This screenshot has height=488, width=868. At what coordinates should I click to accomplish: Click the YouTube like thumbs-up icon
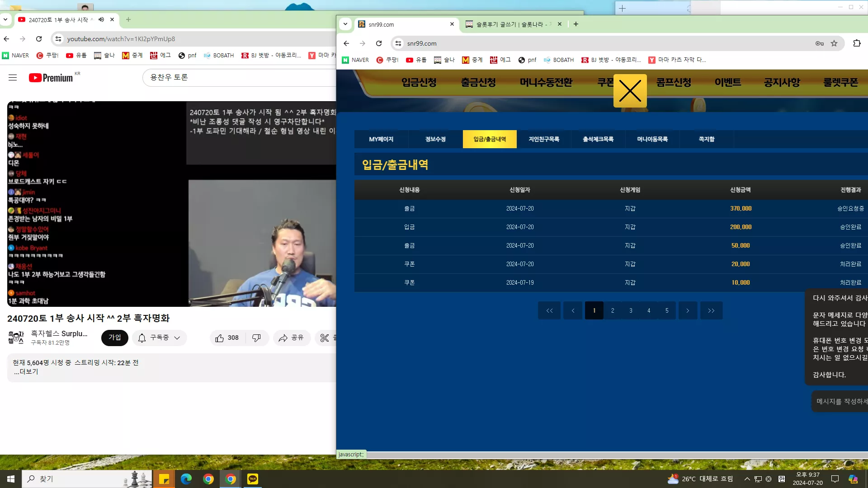[219, 338]
